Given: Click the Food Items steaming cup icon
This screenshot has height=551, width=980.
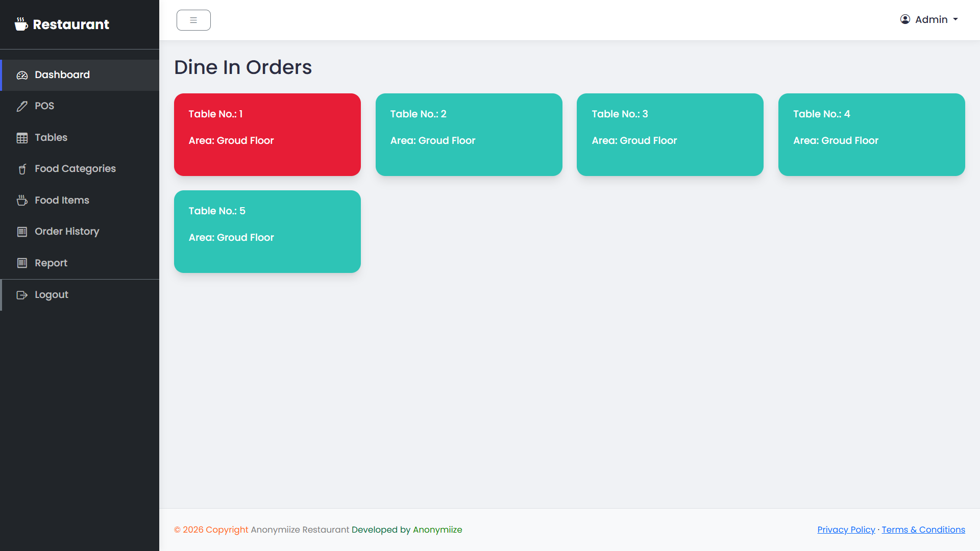Looking at the screenshot, I should [22, 201].
